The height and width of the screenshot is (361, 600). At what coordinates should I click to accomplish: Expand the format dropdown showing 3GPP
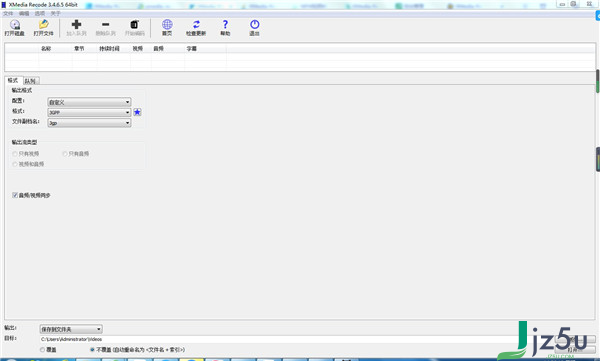pos(89,113)
